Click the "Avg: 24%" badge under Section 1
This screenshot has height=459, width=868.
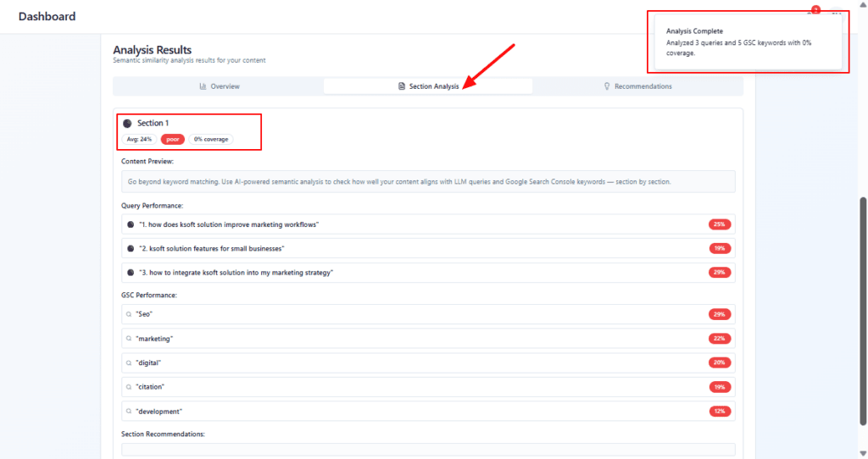[x=140, y=139]
